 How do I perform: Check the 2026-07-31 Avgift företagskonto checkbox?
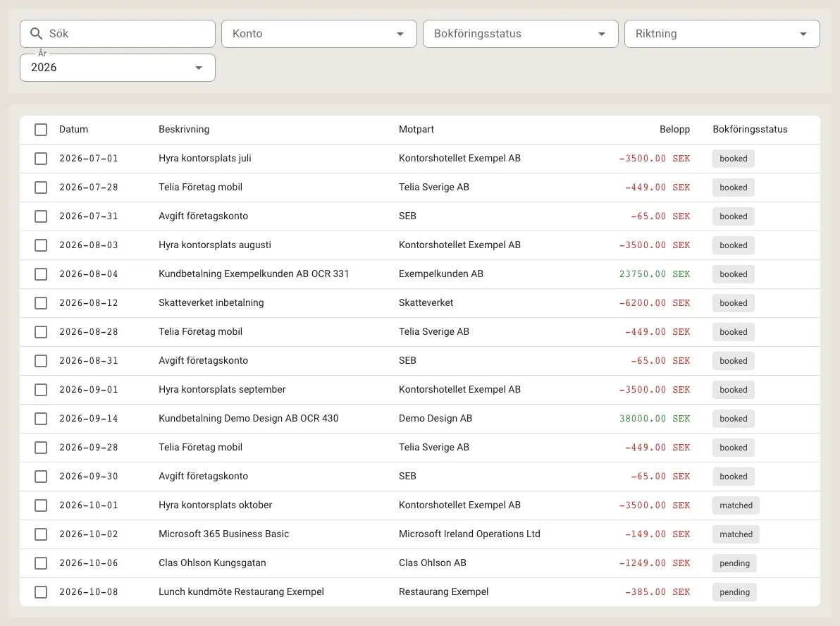coord(41,216)
